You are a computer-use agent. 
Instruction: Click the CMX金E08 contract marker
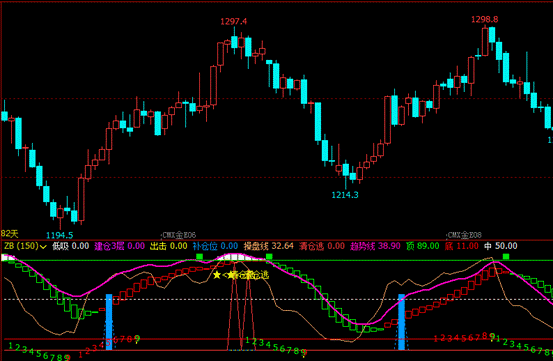coord(464,235)
